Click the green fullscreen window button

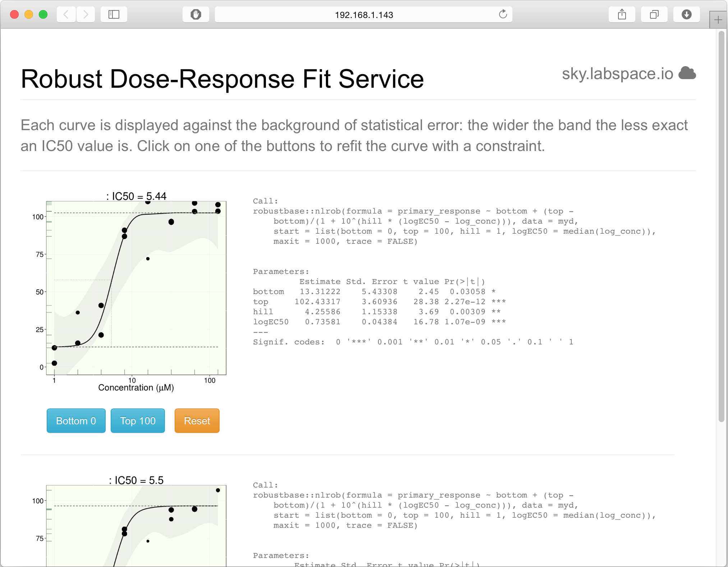43,14
